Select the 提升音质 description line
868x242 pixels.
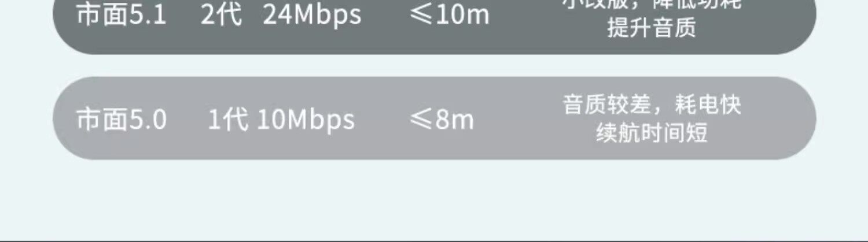[651, 27]
